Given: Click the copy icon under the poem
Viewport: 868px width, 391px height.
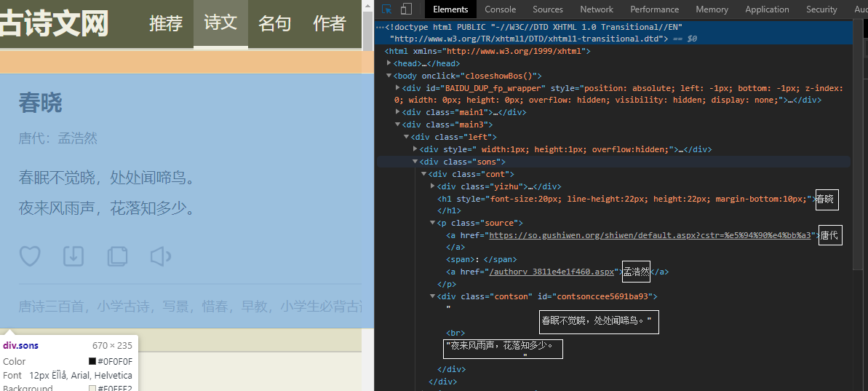Looking at the screenshot, I should [117, 256].
